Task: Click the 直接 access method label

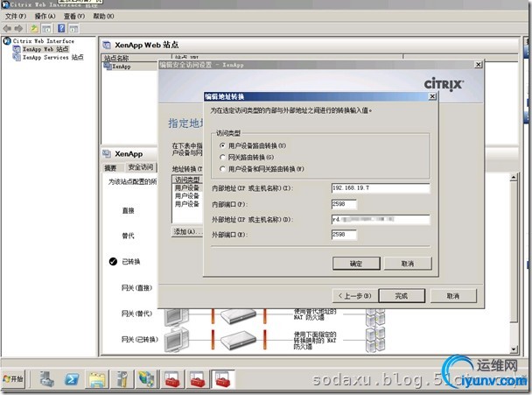Action: pyautogui.click(x=129, y=210)
